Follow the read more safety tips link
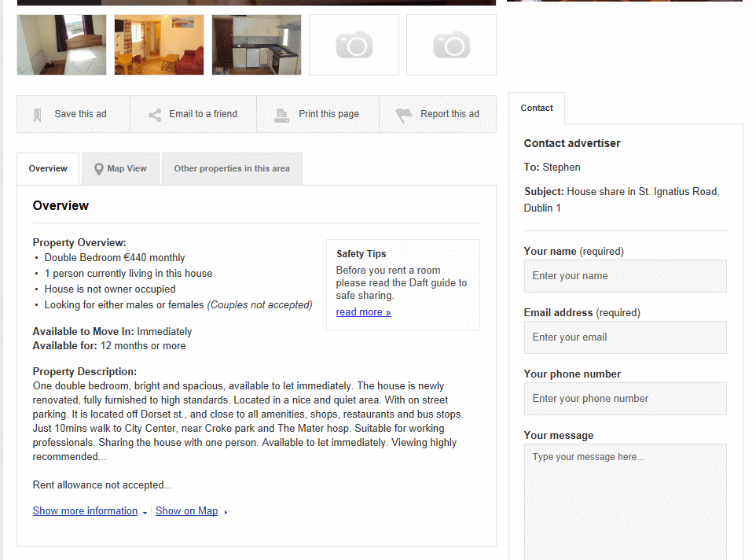 (364, 312)
